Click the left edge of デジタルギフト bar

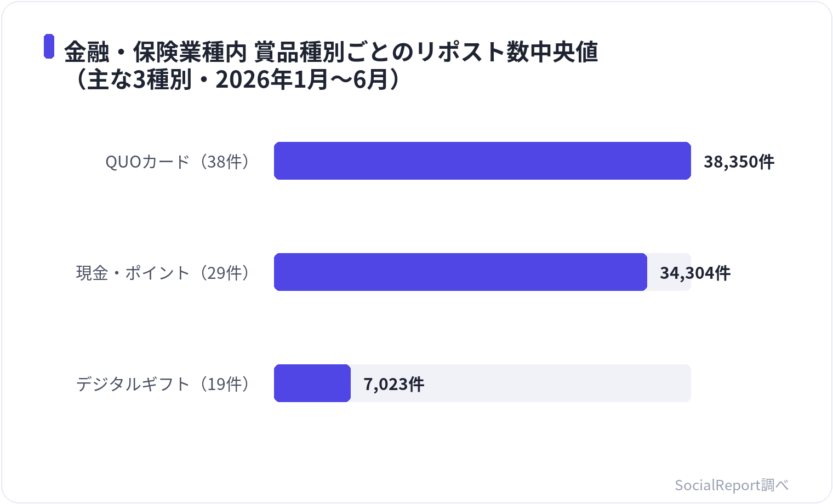pos(277,383)
